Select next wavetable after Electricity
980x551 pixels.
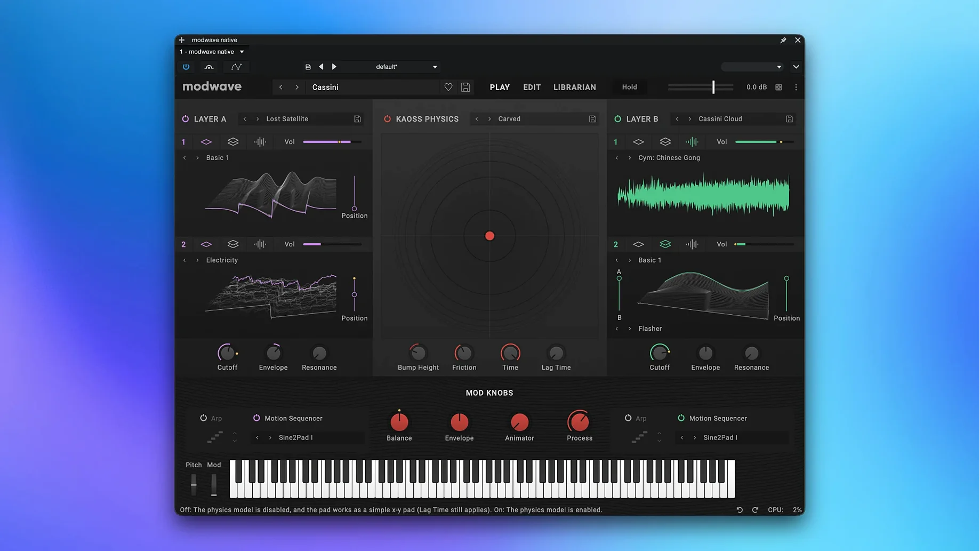(197, 260)
